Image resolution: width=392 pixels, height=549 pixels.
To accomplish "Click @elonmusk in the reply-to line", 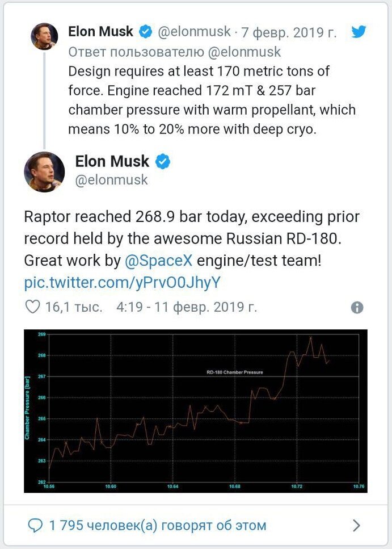I will tap(245, 52).
